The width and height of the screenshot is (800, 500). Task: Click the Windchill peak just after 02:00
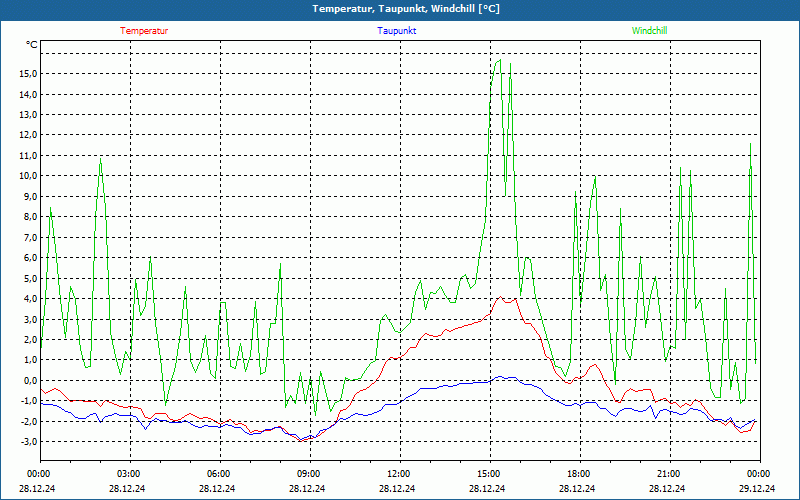point(101,157)
